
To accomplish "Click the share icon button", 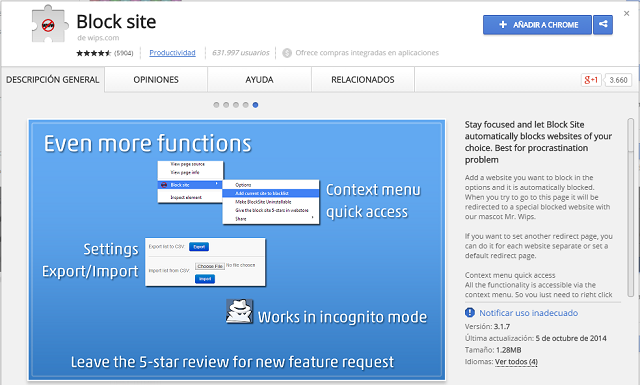I will coord(603,24).
